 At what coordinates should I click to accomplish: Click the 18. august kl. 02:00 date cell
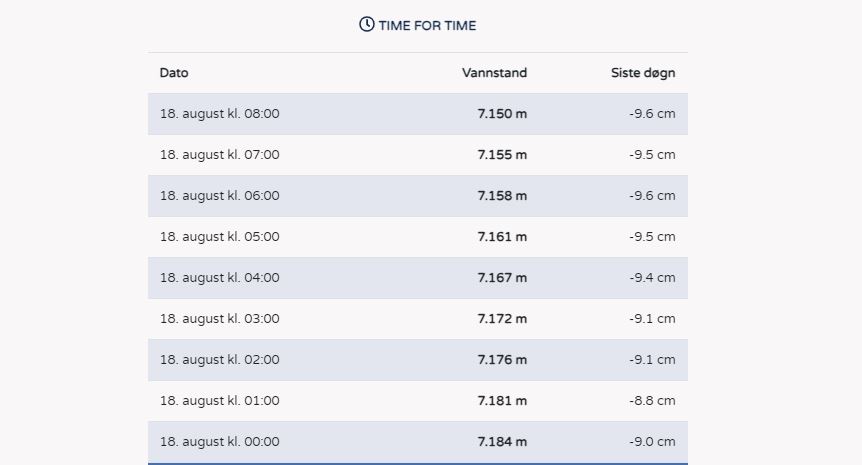coord(219,360)
